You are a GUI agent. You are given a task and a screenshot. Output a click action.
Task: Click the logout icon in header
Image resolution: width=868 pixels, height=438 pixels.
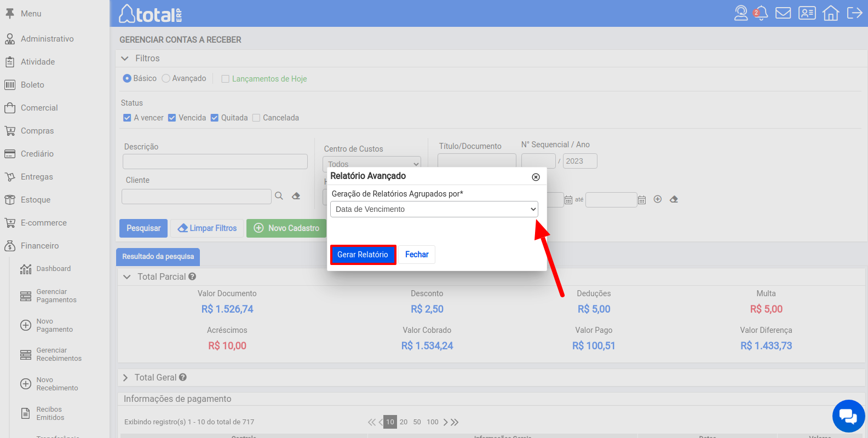pyautogui.click(x=854, y=13)
